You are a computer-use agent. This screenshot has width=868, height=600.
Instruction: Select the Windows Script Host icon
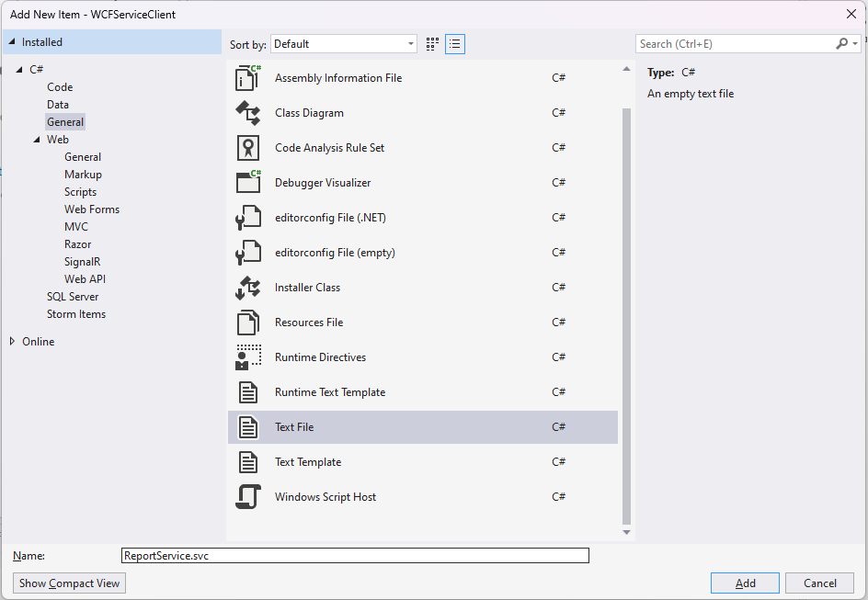248,497
